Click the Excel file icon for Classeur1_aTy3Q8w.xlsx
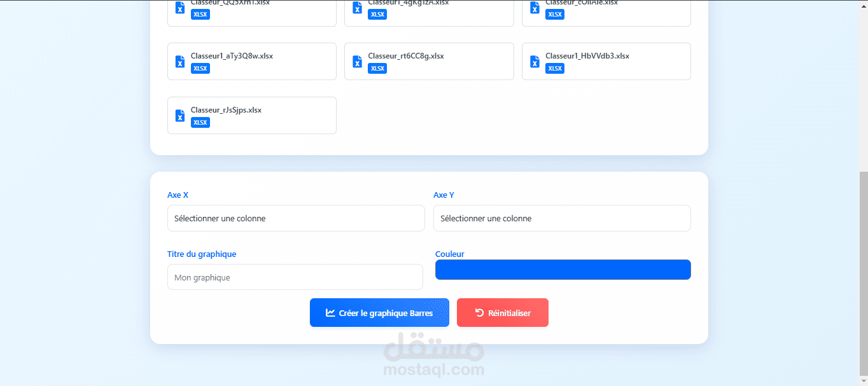Viewport: 868px width, 386px height. click(180, 62)
